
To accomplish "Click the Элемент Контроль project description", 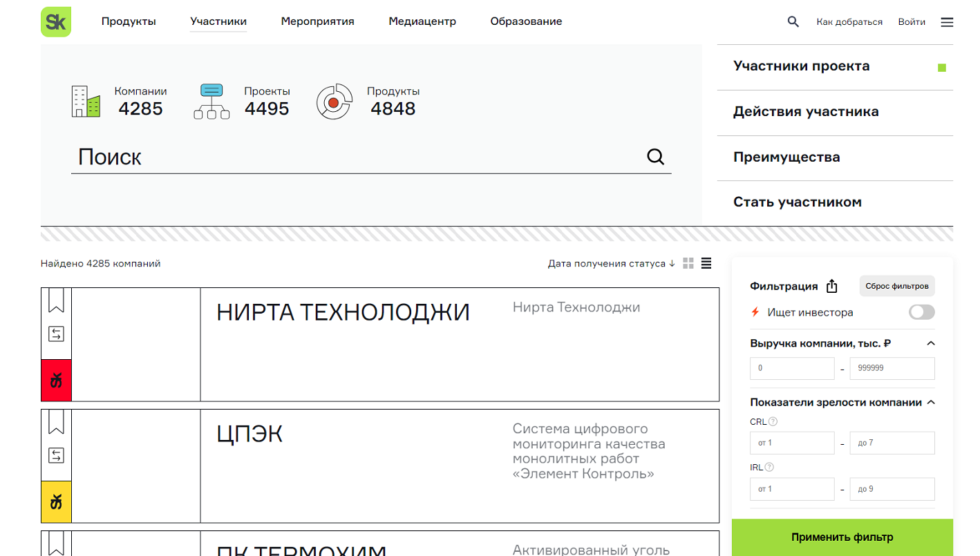I will pyautogui.click(x=589, y=451).
